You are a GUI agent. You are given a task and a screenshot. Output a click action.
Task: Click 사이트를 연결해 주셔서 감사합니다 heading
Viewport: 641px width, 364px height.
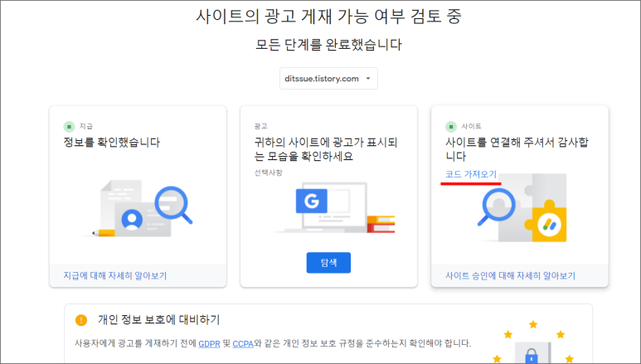point(517,149)
